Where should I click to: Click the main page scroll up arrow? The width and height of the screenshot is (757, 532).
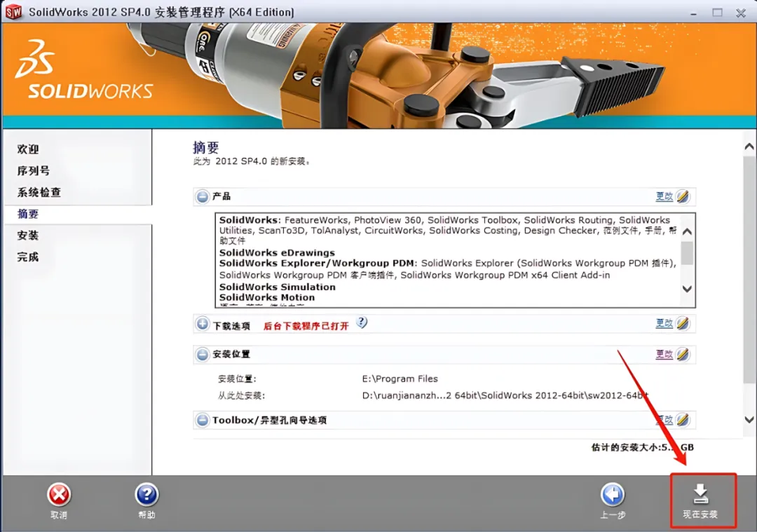[x=749, y=146]
